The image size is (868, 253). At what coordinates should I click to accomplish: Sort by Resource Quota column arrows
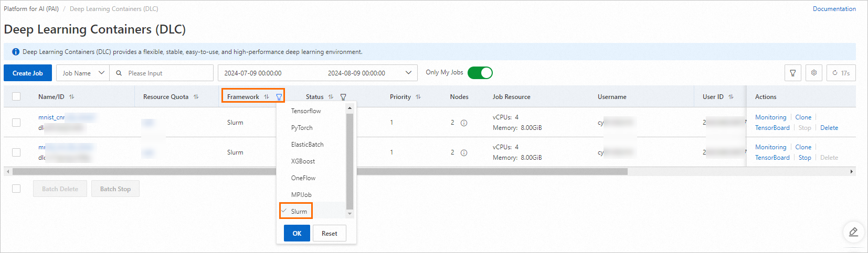point(196,97)
